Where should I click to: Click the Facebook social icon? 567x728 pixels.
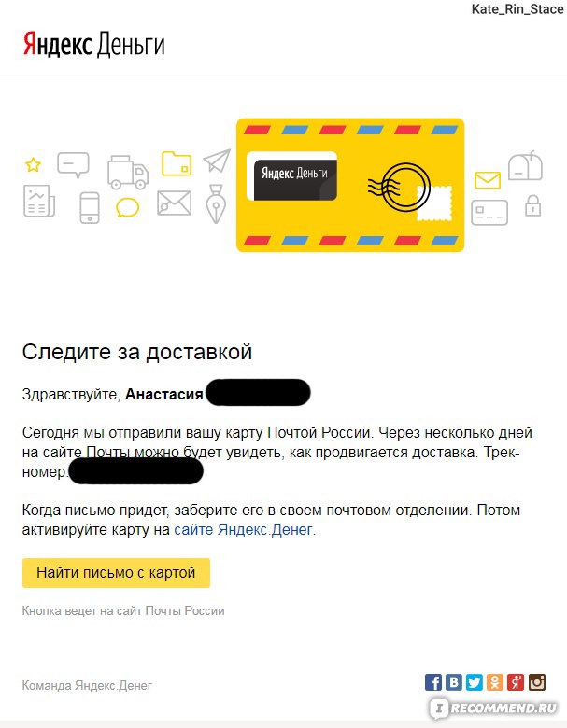click(x=433, y=682)
